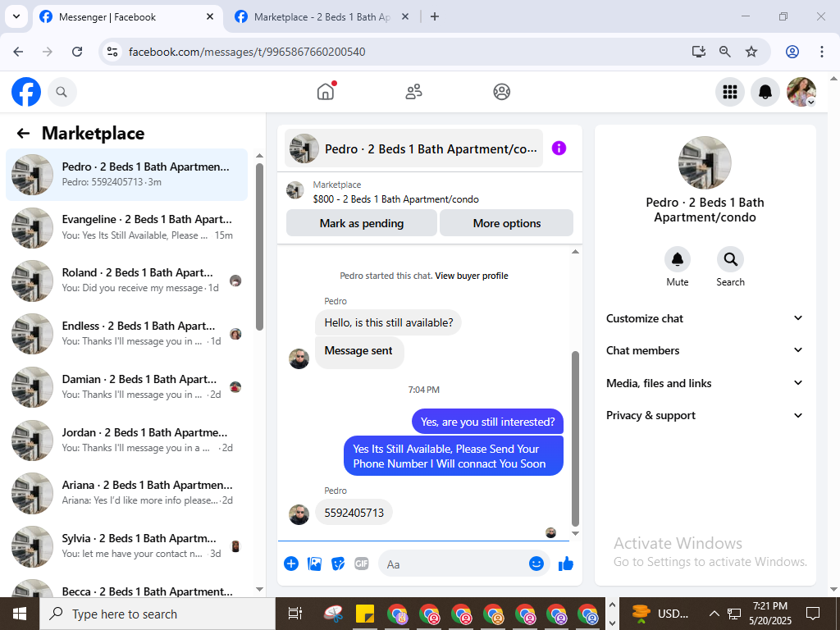Open the Windows notification center icon
Viewport: 840px width, 630px height.
tap(813, 613)
